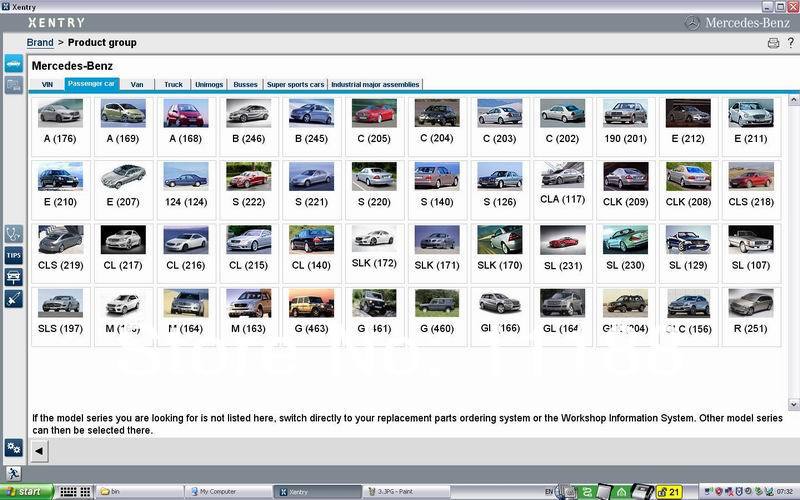Viewport: 800px width, 500px height.
Task: Open settings gears icon
Action: [x=14, y=448]
